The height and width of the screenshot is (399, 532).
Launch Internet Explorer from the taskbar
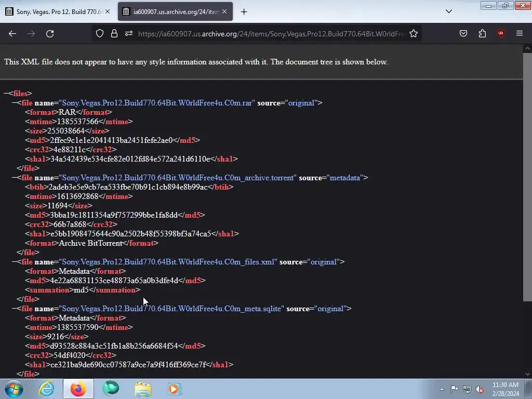[x=46, y=389]
